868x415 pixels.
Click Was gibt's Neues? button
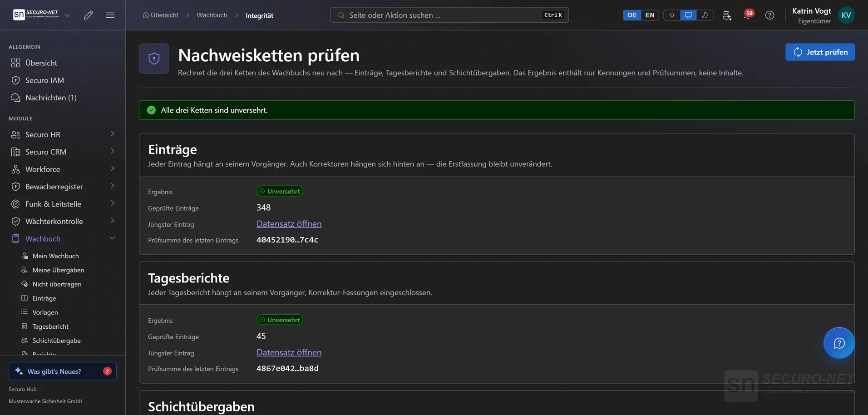tap(63, 371)
